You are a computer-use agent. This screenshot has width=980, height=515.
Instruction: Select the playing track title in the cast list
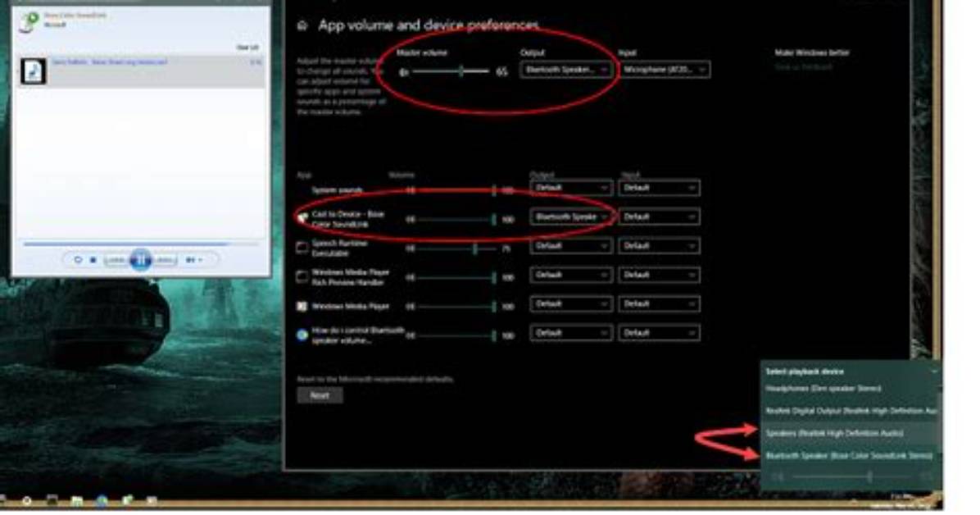pyautogui.click(x=109, y=62)
